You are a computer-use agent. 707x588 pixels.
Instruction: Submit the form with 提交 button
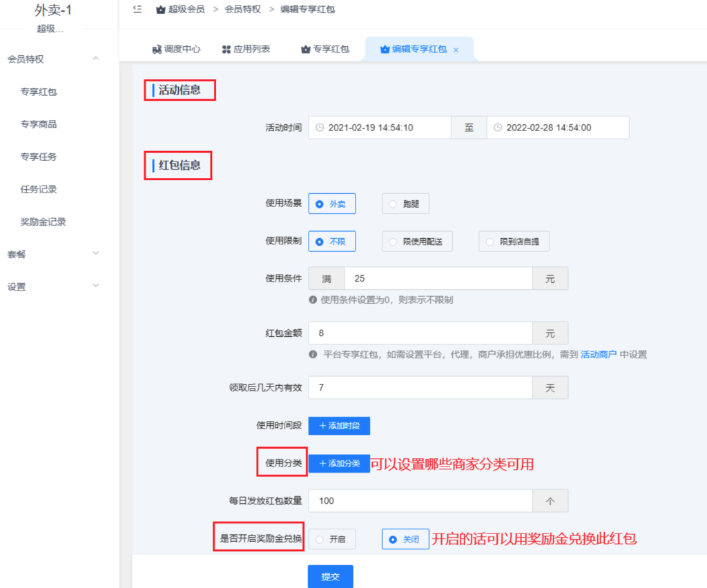point(330,576)
